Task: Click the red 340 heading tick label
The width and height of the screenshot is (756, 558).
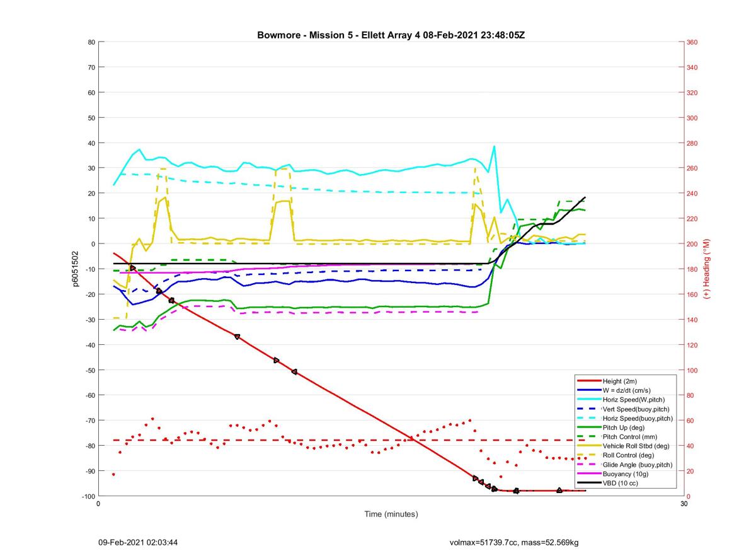Action: (x=692, y=67)
